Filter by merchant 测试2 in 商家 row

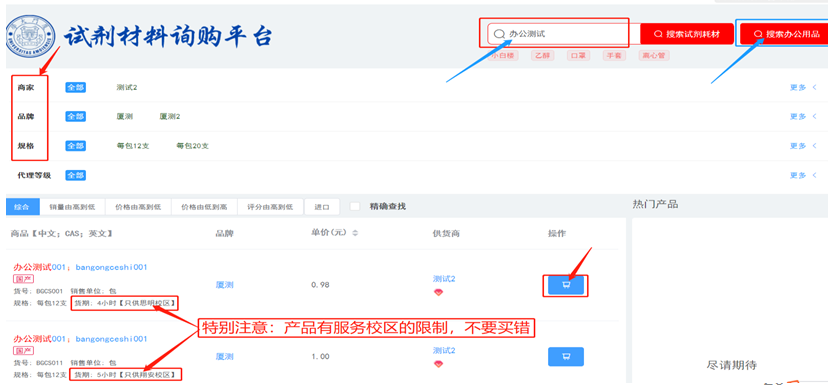(x=127, y=87)
